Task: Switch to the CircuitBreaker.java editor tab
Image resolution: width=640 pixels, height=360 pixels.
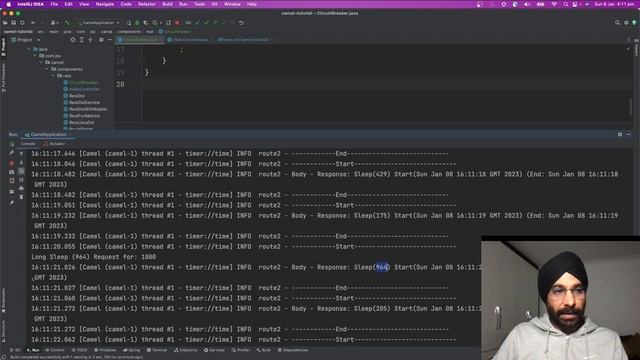Action: [x=140, y=40]
